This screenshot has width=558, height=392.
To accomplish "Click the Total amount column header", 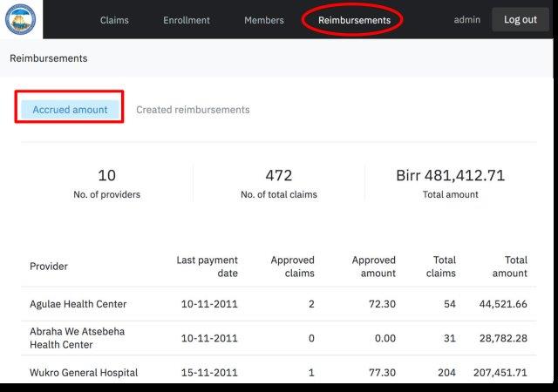I will (509, 267).
